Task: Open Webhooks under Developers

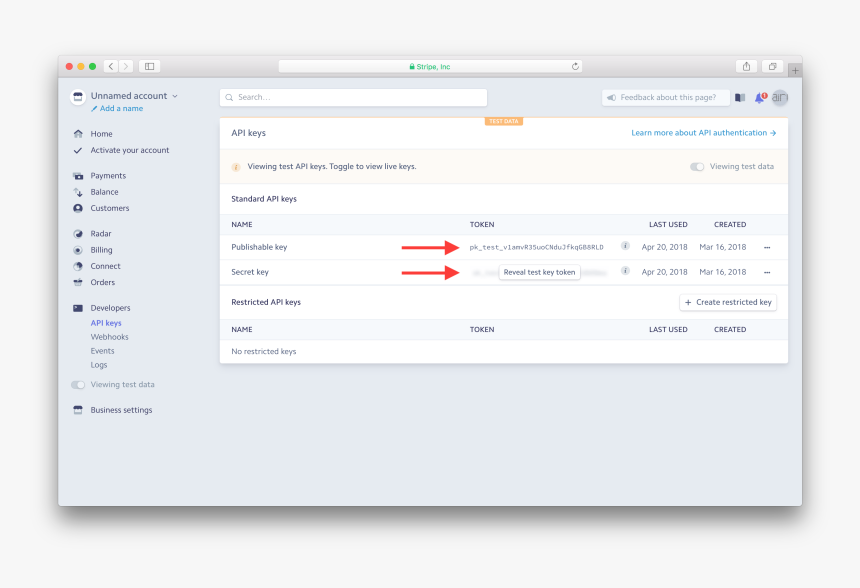Action: [x=109, y=337]
